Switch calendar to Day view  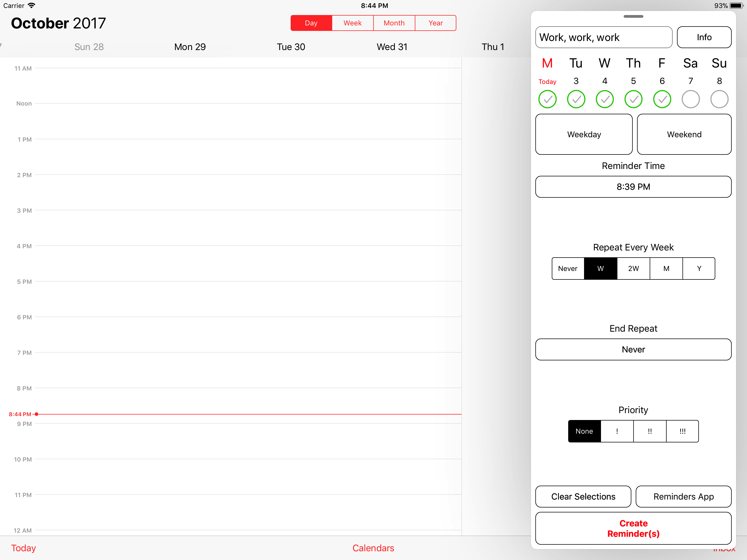point(311,23)
